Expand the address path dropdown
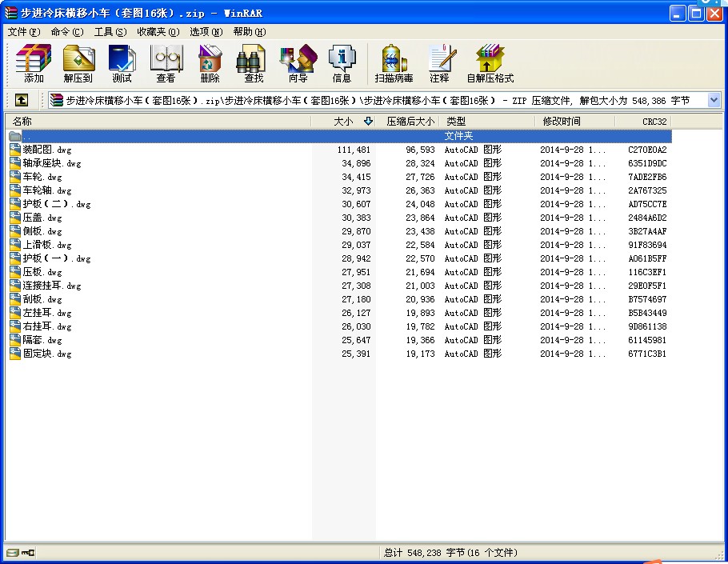 pyautogui.click(x=714, y=100)
